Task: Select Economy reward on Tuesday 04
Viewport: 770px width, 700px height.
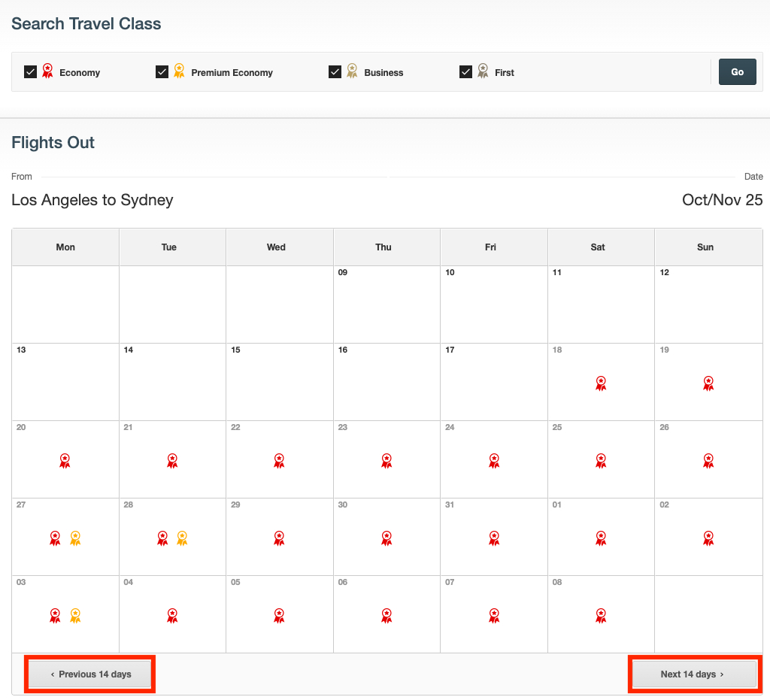Action: 172,616
